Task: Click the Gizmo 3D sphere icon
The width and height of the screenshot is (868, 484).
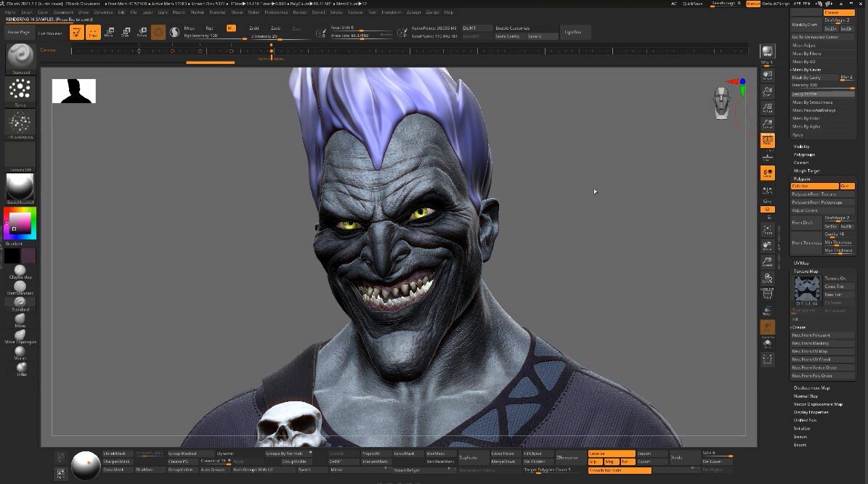Action: pos(158,33)
